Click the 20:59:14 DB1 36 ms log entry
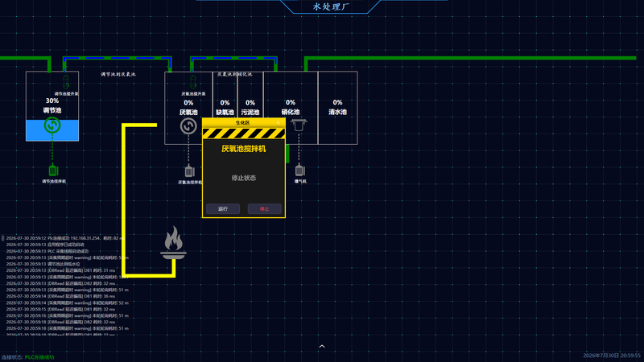The image size is (644, 362). point(61,296)
